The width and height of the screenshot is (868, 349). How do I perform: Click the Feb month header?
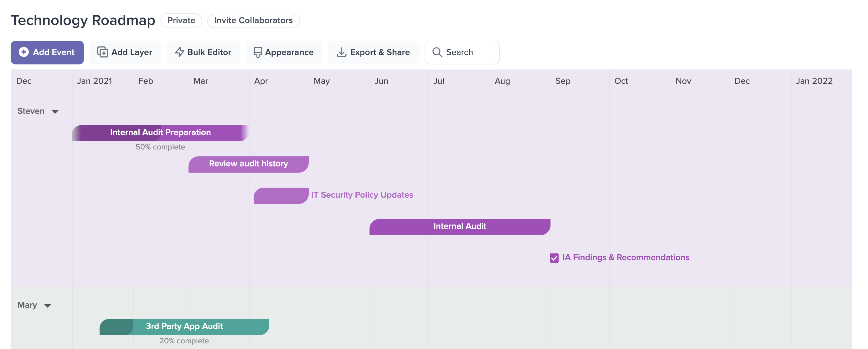[146, 81]
